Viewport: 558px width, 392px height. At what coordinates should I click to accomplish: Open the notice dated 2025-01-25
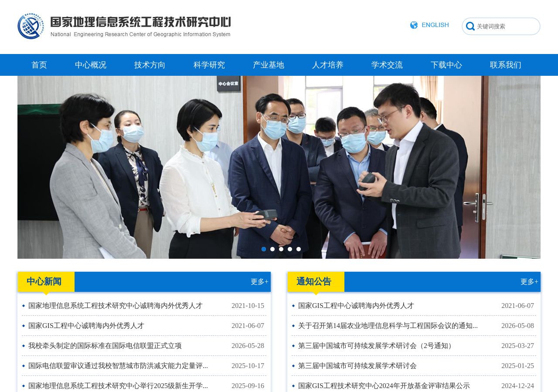(357, 366)
